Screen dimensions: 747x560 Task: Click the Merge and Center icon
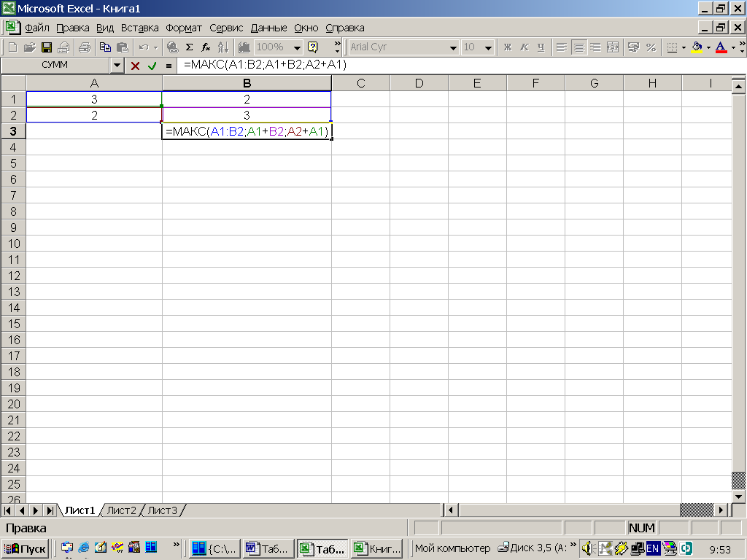tap(613, 47)
